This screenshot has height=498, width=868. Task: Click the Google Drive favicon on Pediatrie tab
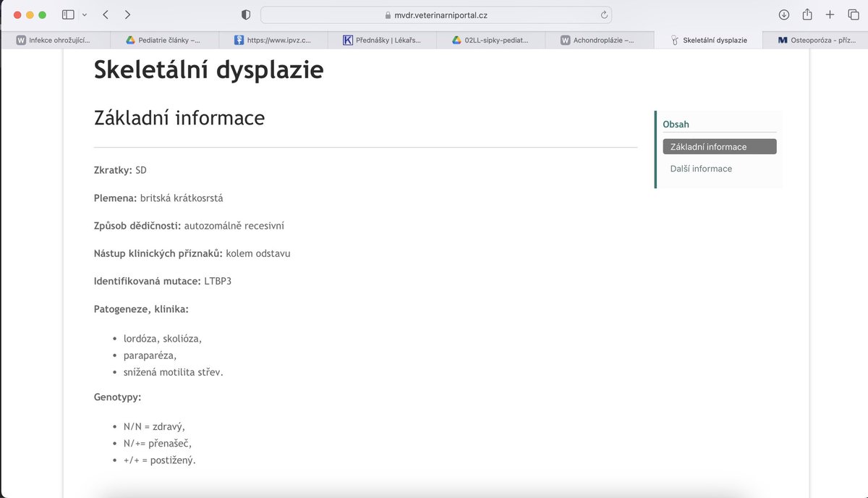(x=130, y=41)
